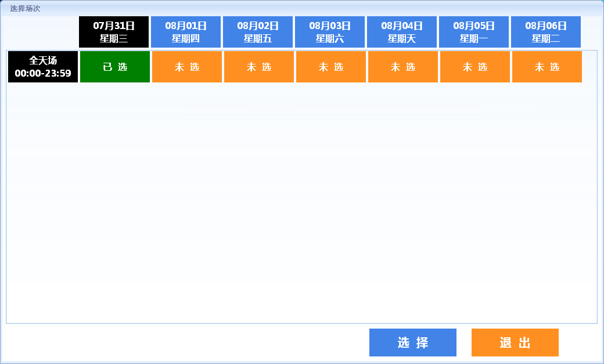Toggle the 未选 slot under 08月05日 星期一

click(475, 67)
